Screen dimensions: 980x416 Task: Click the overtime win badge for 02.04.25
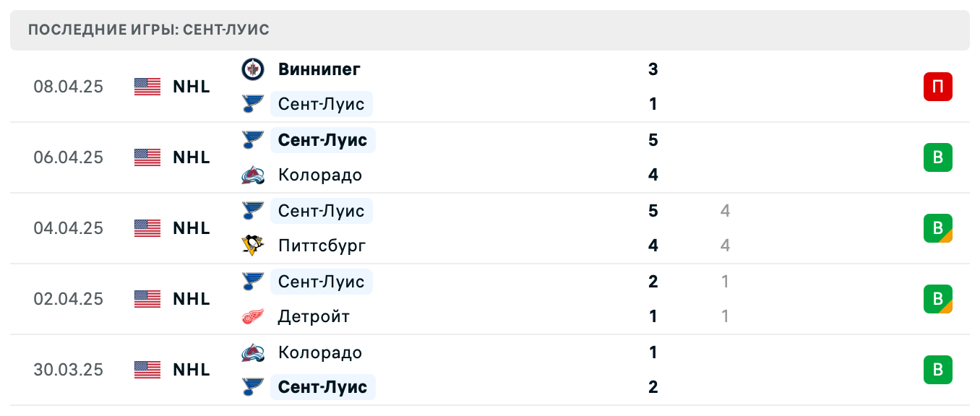[x=937, y=299]
